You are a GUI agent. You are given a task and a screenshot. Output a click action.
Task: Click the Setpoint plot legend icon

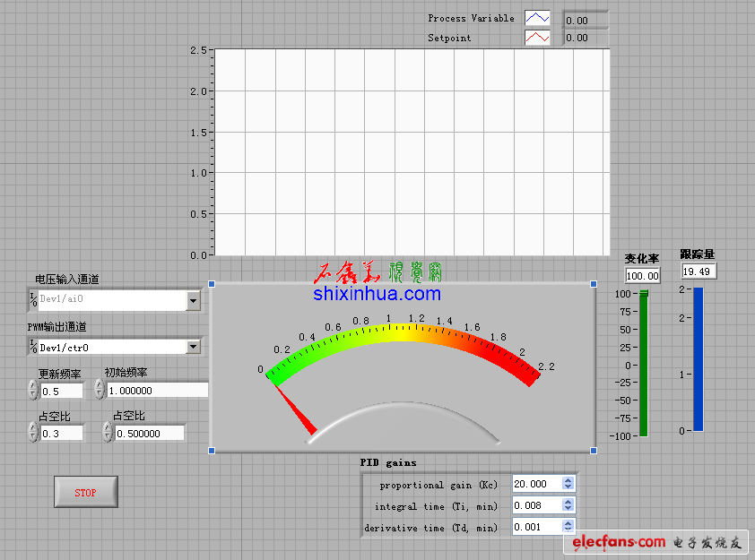pyautogui.click(x=537, y=38)
